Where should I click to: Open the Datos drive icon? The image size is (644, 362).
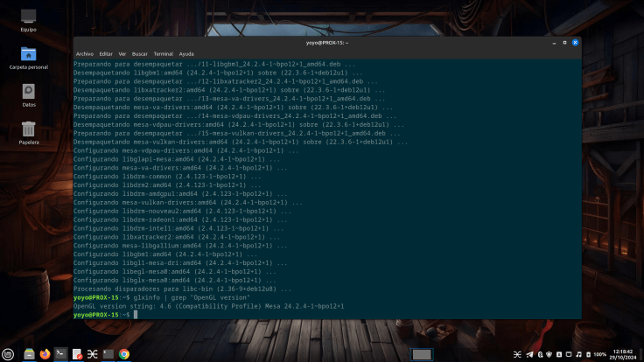(x=28, y=93)
